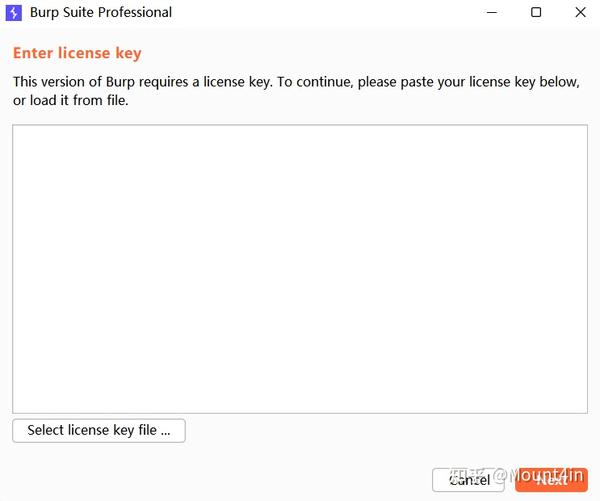The image size is (600, 501).
Task: Click the dash minimize icon
Action: 492,13
